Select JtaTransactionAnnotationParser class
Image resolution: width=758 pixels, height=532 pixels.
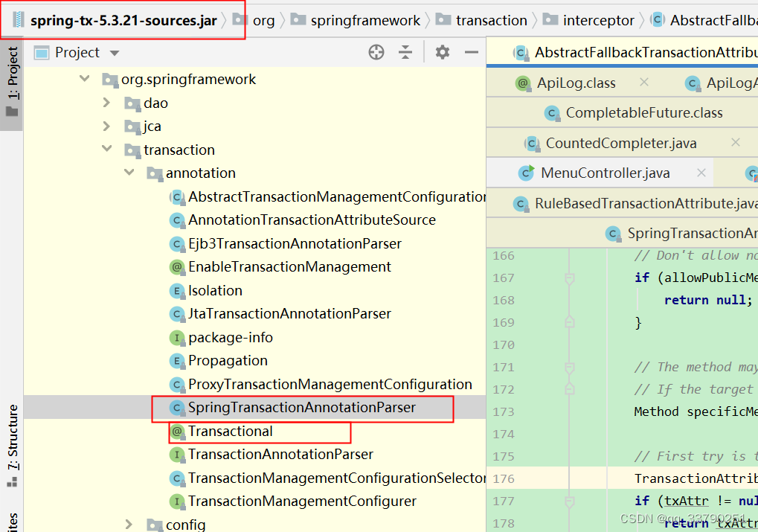(x=280, y=314)
